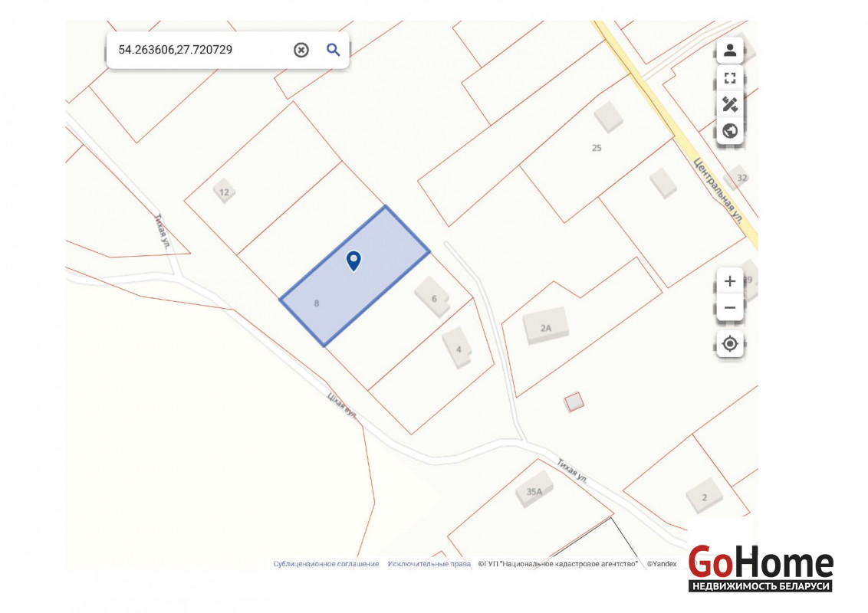
Task: Click the locate-me target icon
Action: tap(729, 344)
